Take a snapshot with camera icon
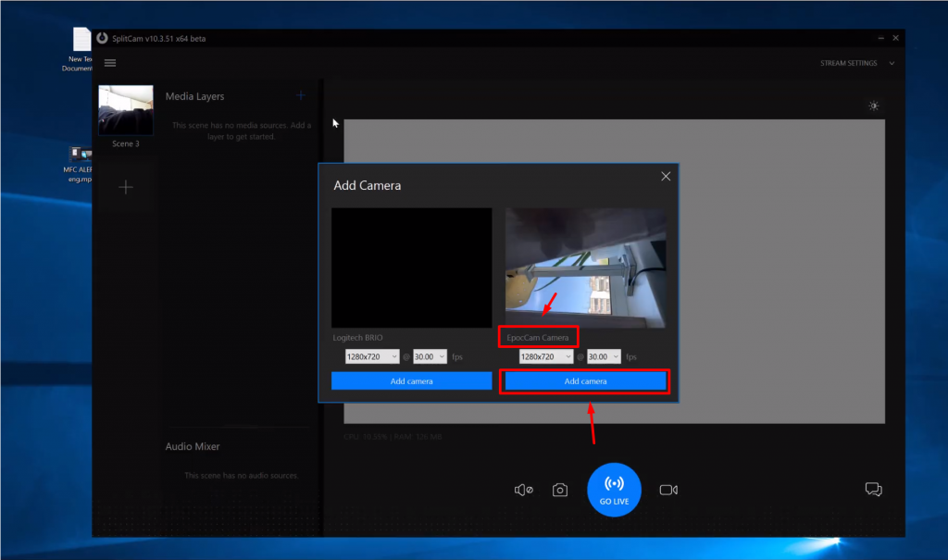This screenshot has width=948, height=560. pyautogui.click(x=560, y=490)
